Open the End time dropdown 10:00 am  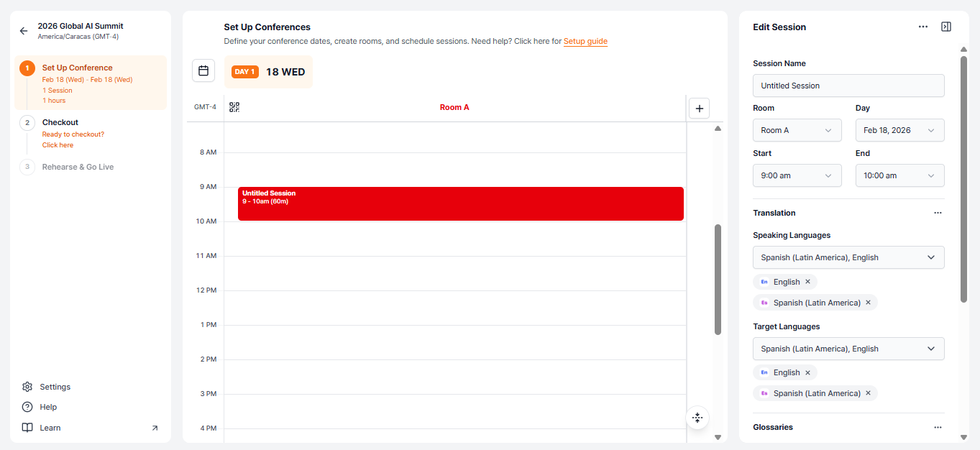[900, 175]
